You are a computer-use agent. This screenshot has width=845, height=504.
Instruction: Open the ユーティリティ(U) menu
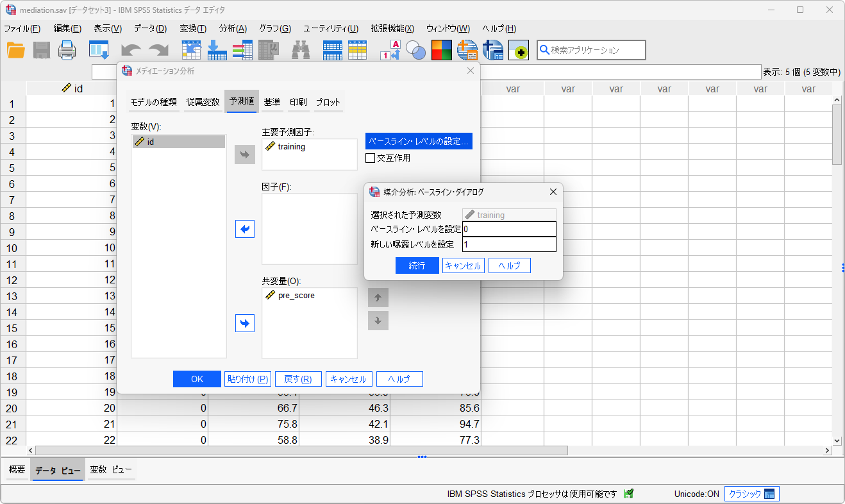pyautogui.click(x=331, y=29)
